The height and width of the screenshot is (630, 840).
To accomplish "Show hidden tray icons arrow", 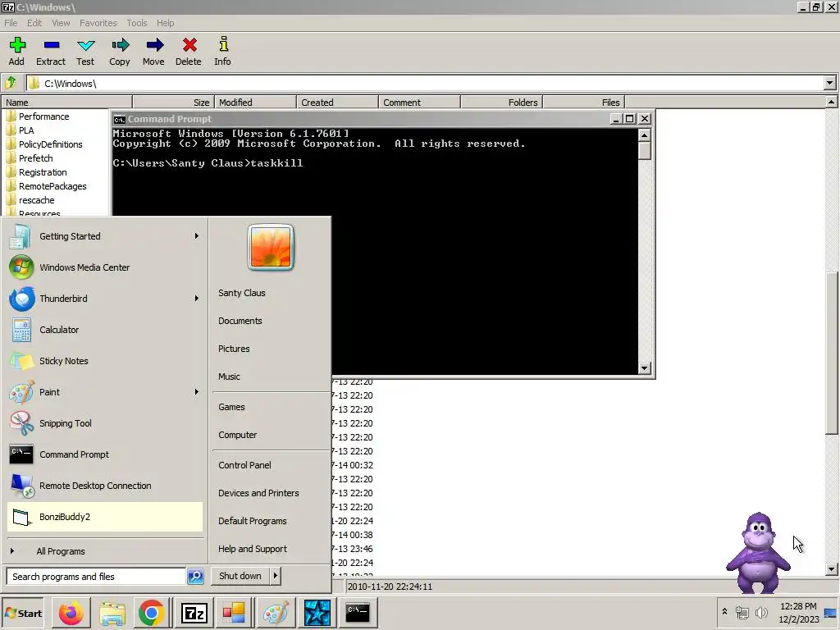I will (x=724, y=612).
